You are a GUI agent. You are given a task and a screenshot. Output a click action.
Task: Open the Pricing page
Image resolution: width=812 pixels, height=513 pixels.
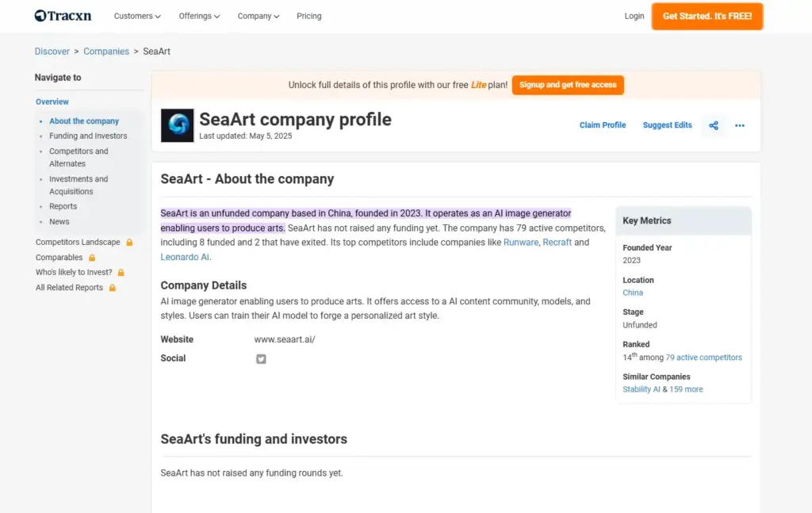point(309,16)
